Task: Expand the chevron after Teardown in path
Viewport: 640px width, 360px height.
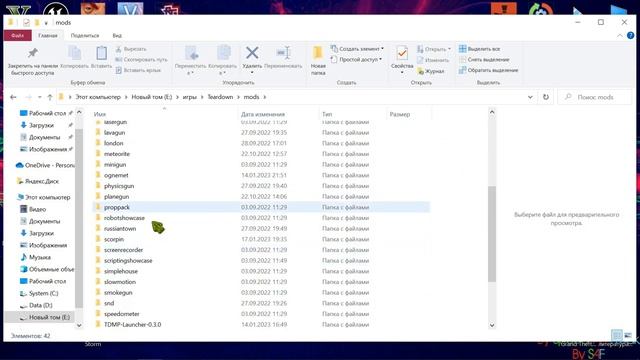Action: click(238, 97)
